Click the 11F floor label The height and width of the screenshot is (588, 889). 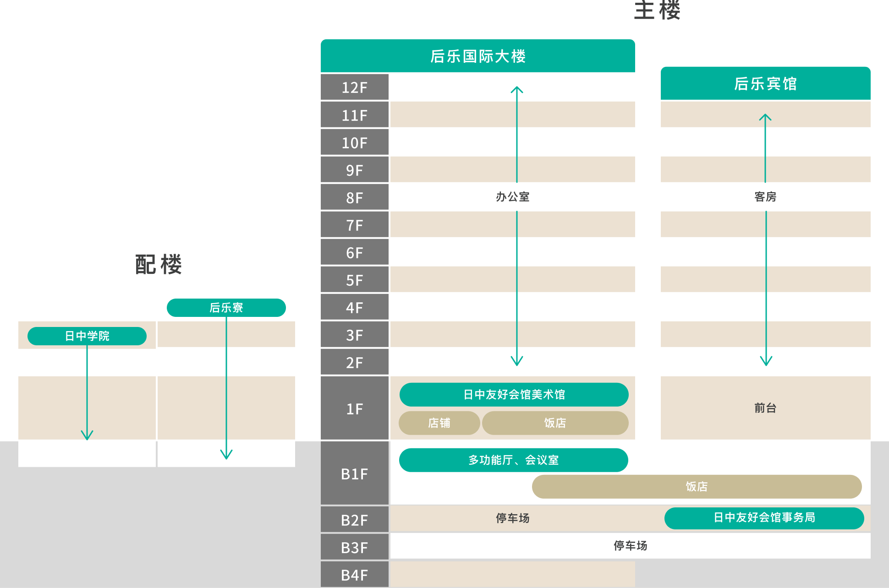(355, 114)
